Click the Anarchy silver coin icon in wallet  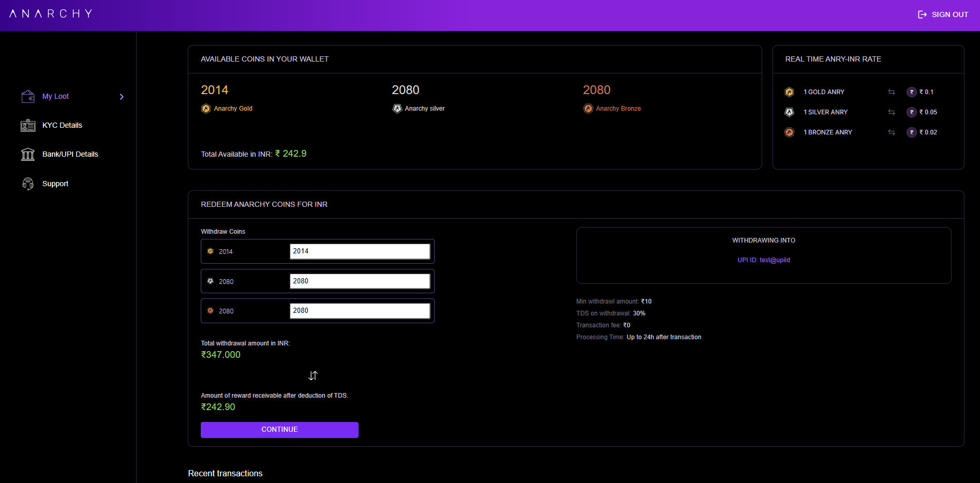tap(397, 109)
